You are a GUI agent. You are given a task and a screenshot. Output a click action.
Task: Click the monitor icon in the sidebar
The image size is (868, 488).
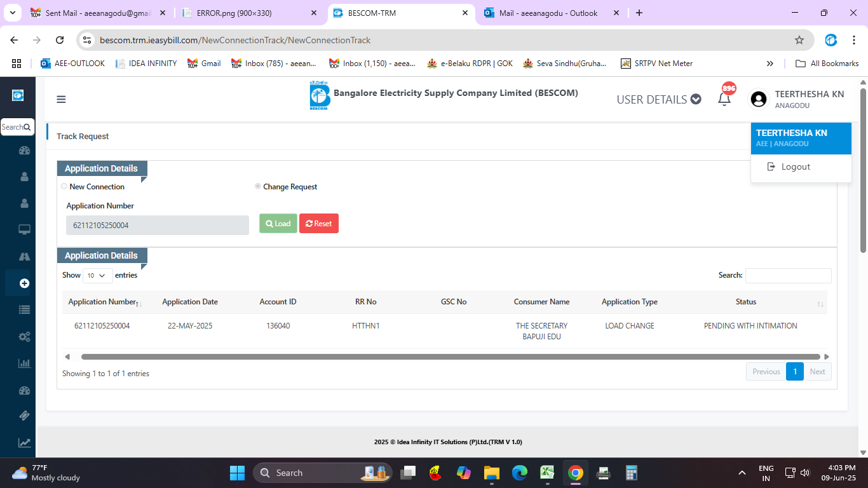25,229
